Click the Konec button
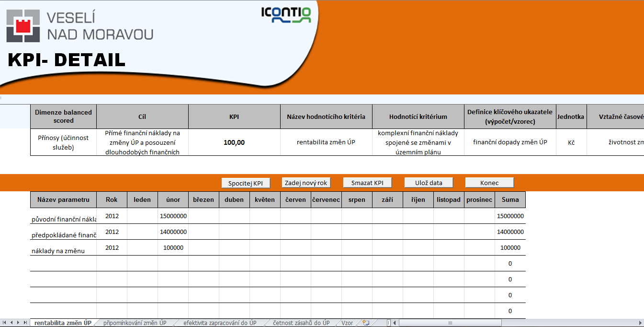Viewport: 644px width, 327px height. [489, 183]
